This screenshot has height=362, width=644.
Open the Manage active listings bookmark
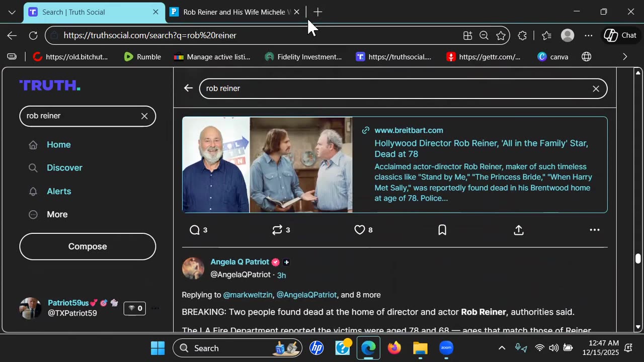[212, 57]
